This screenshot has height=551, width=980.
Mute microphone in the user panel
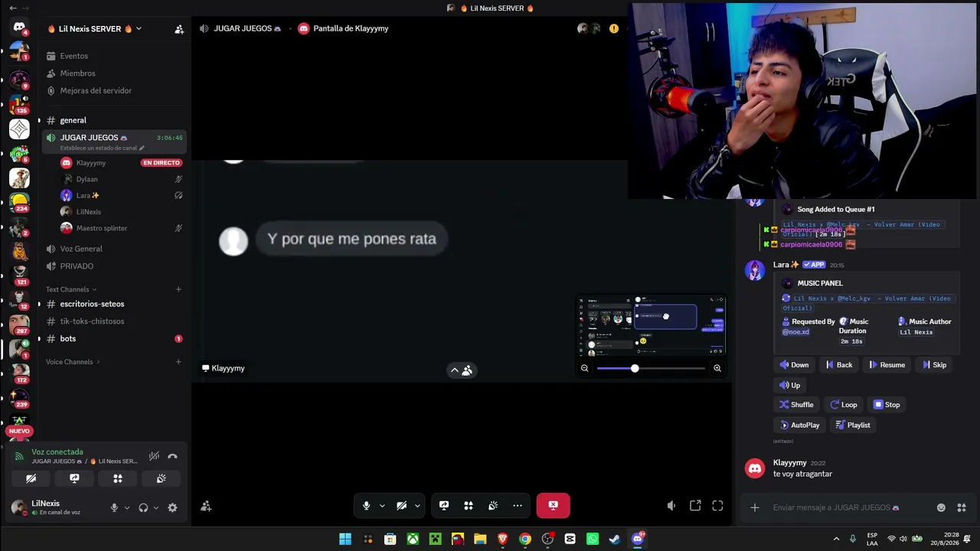click(x=114, y=507)
